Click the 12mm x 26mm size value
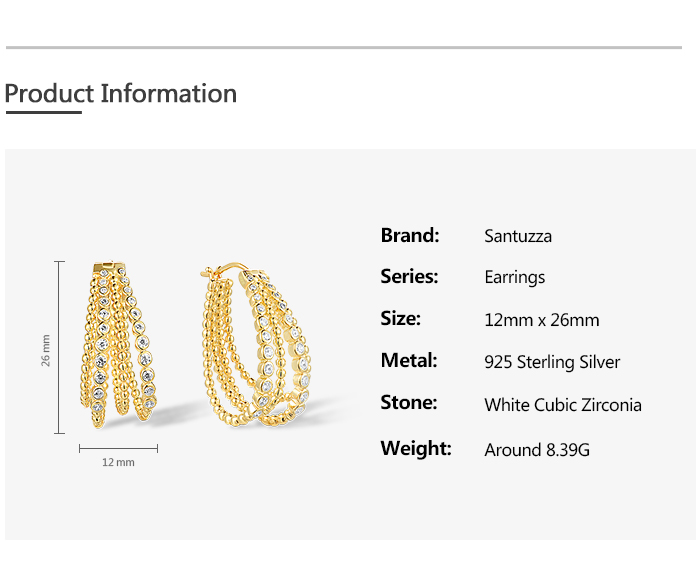700x588 pixels. [542, 321]
